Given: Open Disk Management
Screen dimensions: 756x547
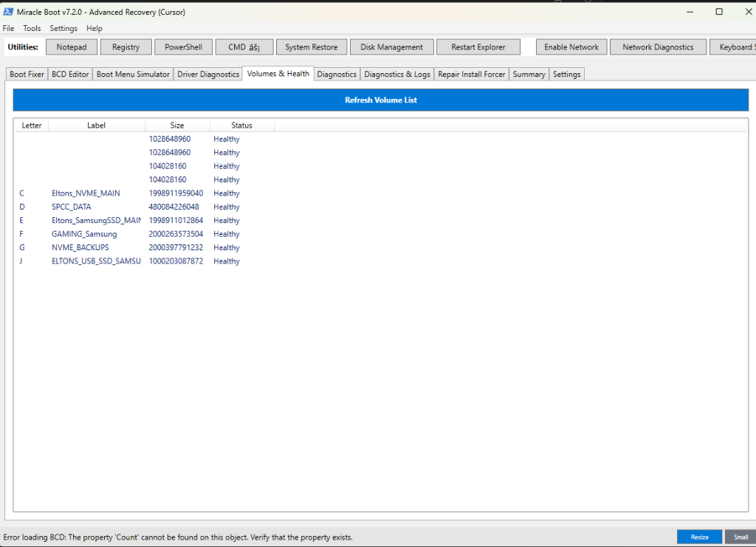Looking at the screenshot, I should (391, 47).
